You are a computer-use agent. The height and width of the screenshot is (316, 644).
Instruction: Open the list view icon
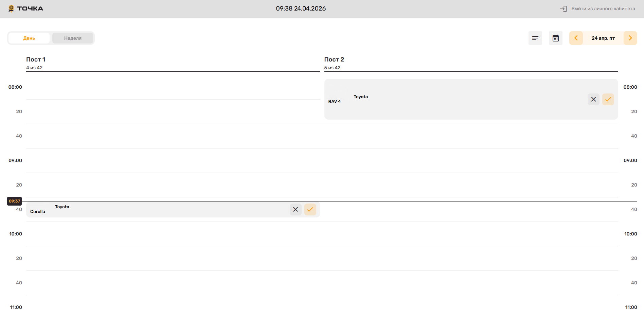pyautogui.click(x=535, y=38)
